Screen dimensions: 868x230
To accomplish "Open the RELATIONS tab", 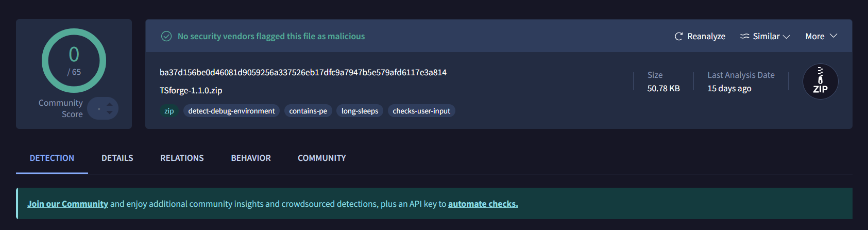I will point(182,158).
